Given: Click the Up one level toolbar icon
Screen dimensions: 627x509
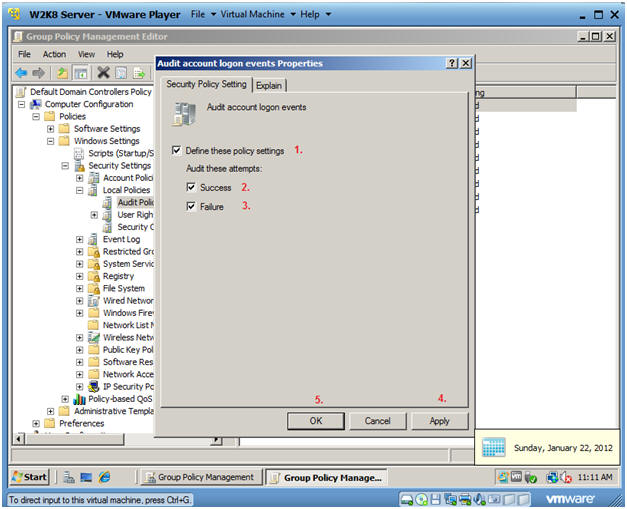Looking at the screenshot, I should (x=62, y=73).
